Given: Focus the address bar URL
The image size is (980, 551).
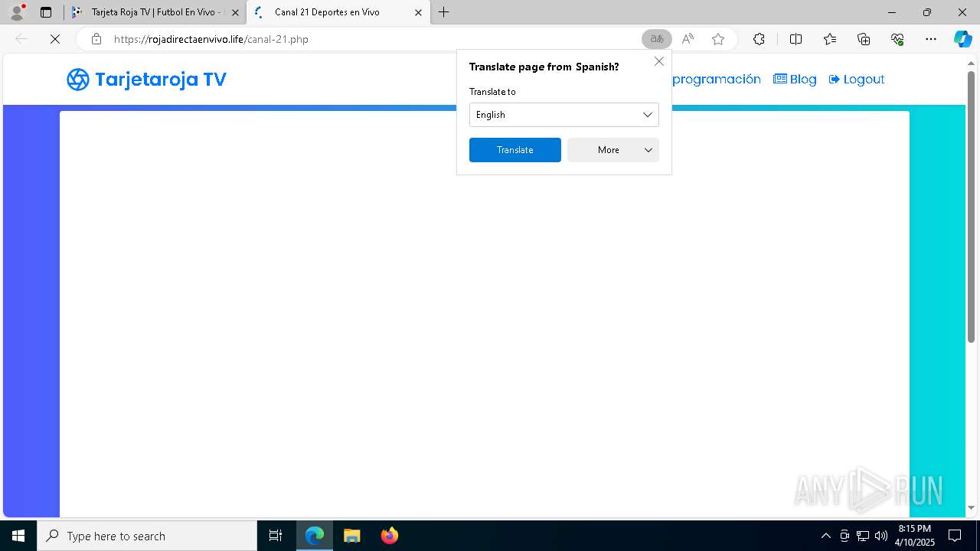Looking at the screenshot, I should (x=211, y=39).
